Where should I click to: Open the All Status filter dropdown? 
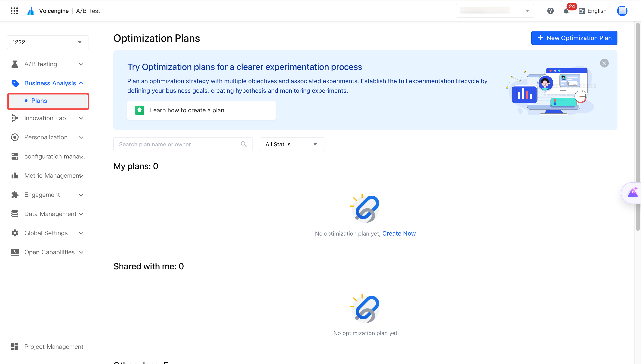[x=292, y=144]
